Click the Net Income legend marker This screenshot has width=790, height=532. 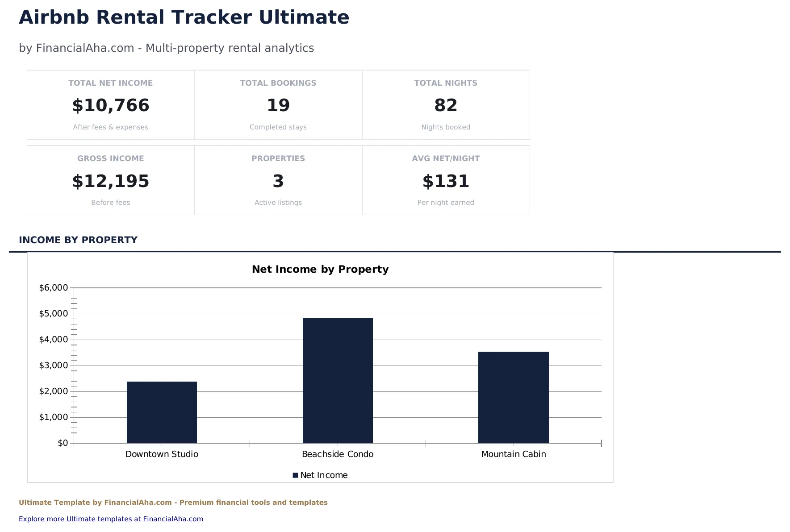click(x=295, y=474)
